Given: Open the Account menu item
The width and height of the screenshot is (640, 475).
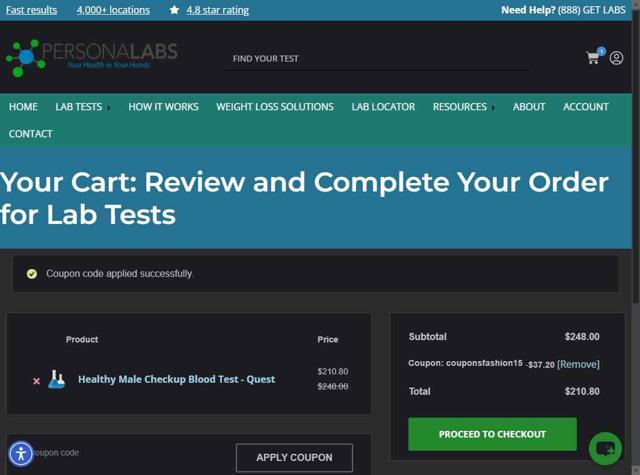Looking at the screenshot, I should pyautogui.click(x=586, y=107).
